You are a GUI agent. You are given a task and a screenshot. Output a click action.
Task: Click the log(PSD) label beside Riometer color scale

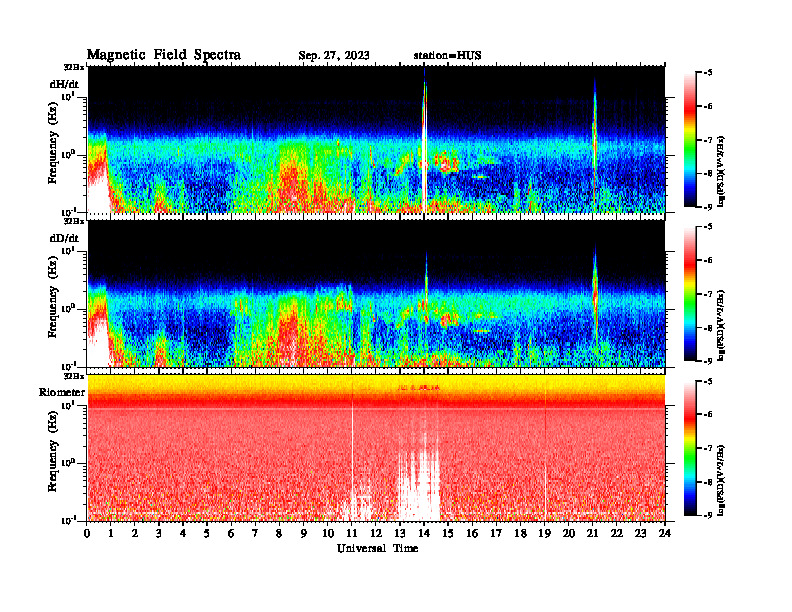[722, 480]
